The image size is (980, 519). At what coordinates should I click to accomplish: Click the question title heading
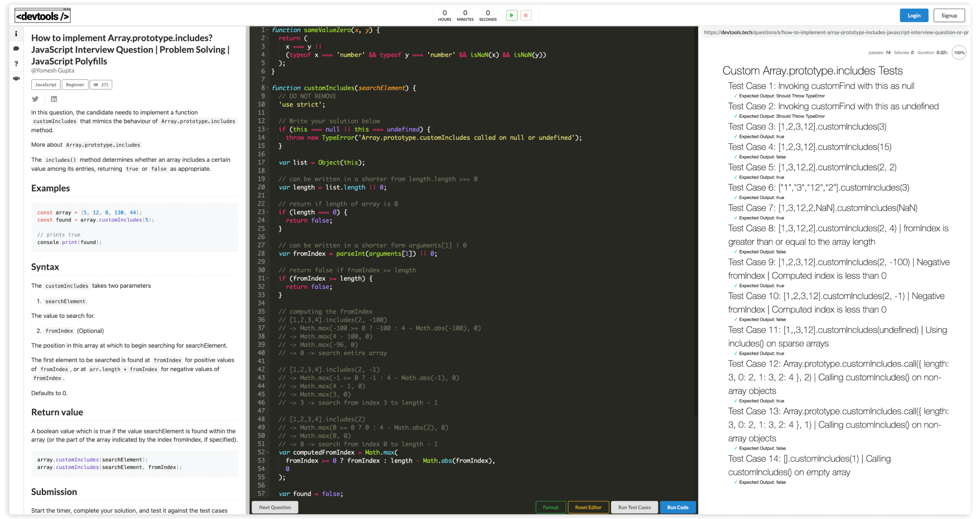[x=131, y=50]
